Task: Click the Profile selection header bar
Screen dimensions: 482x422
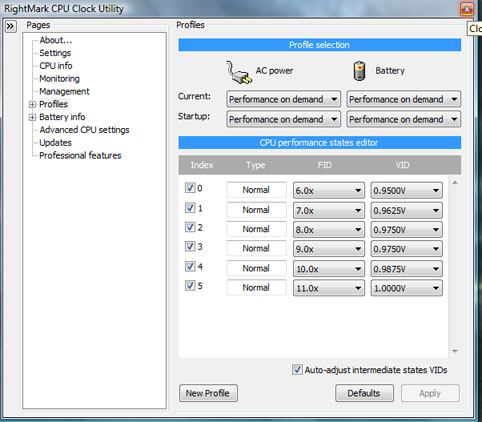Action: point(320,45)
